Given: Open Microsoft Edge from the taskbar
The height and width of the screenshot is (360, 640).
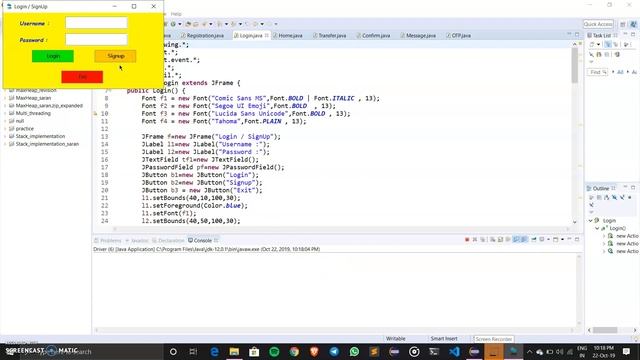Looking at the screenshot, I should point(214,351).
